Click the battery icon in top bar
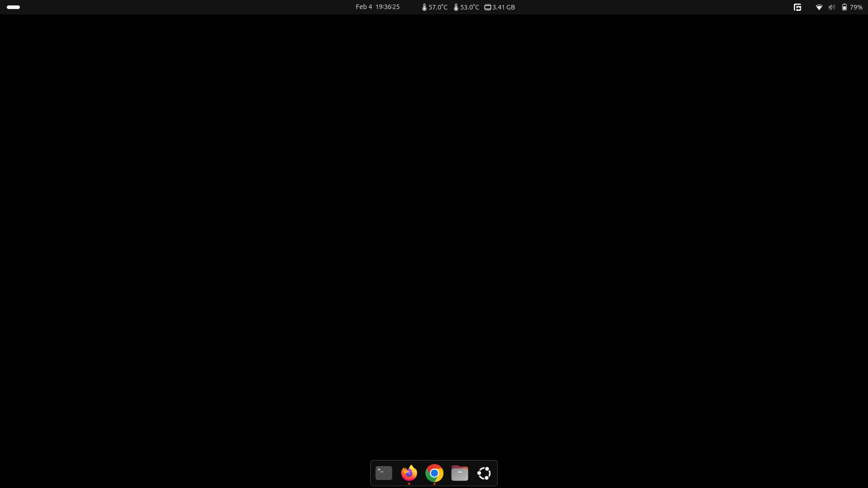Screen dimensions: 868x488 [x=844, y=7]
